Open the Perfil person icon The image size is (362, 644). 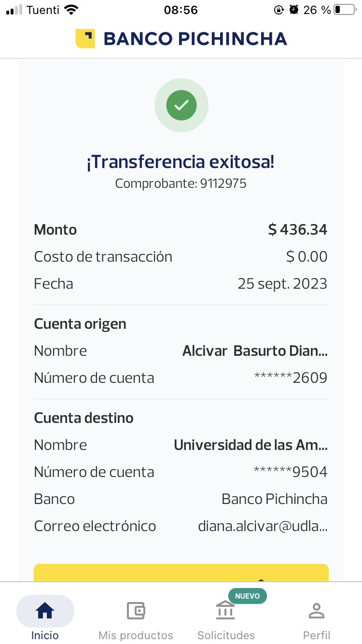(317, 611)
